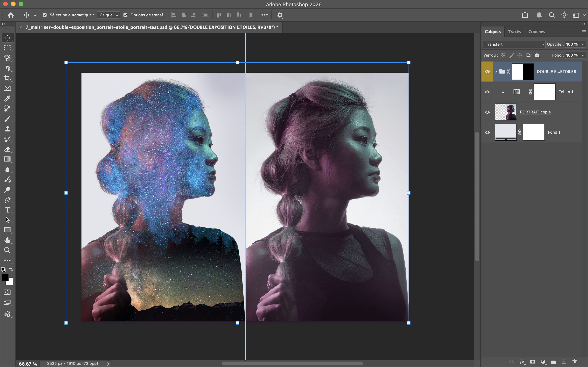Image resolution: width=588 pixels, height=367 pixels.
Task: Open the Calque auto-select dropdown
Action: click(108, 15)
